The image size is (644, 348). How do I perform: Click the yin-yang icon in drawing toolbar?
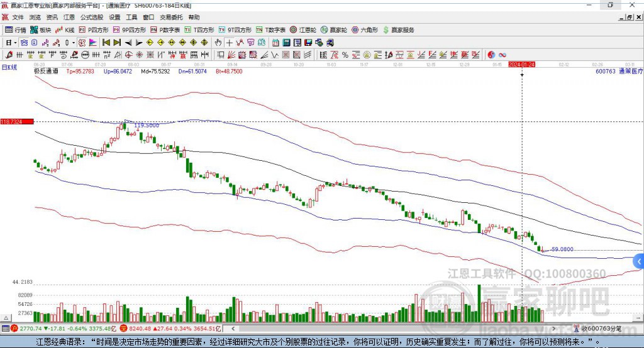pos(491,55)
